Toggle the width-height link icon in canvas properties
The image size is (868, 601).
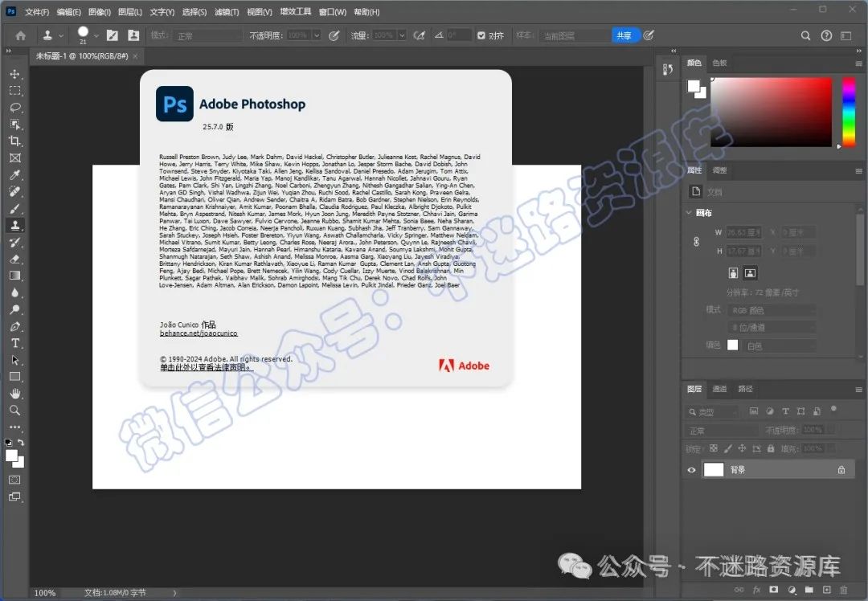(x=696, y=242)
